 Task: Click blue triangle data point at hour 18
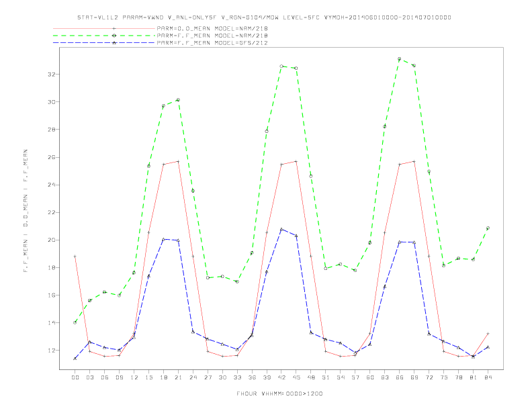(163, 239)
